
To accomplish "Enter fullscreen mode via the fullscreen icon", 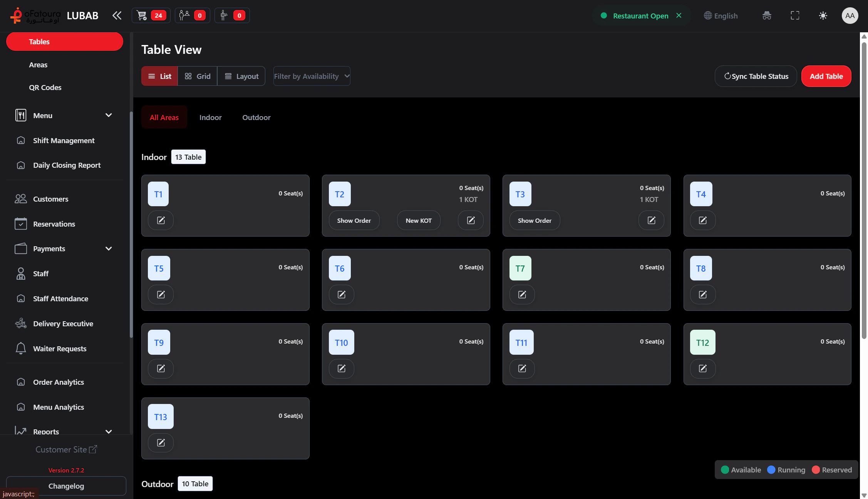I will [x=795, y=15].
